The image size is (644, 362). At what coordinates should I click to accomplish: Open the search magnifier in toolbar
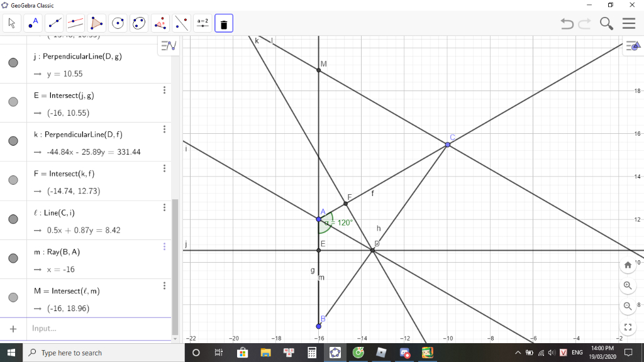click(x=607, y=23)
